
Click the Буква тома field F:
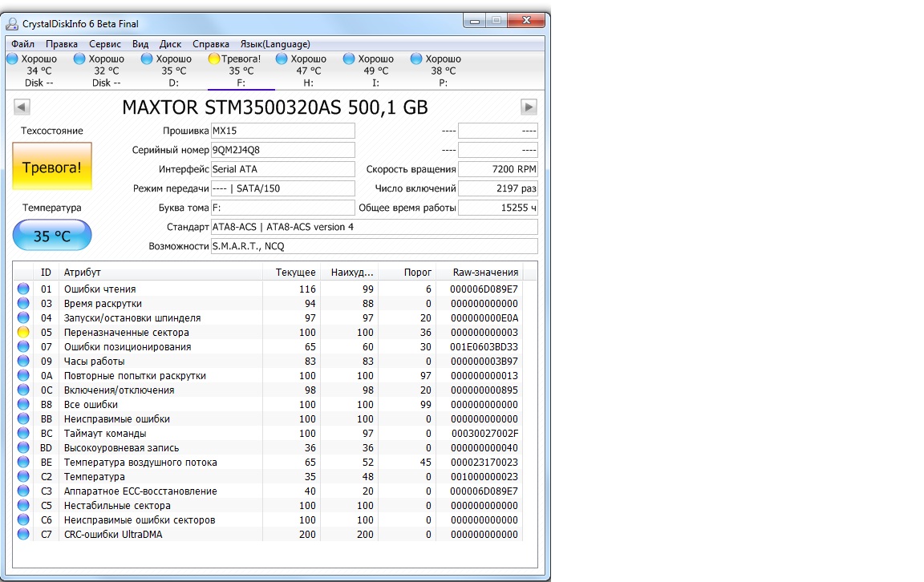pyautogui.click(x=283, y=208)
